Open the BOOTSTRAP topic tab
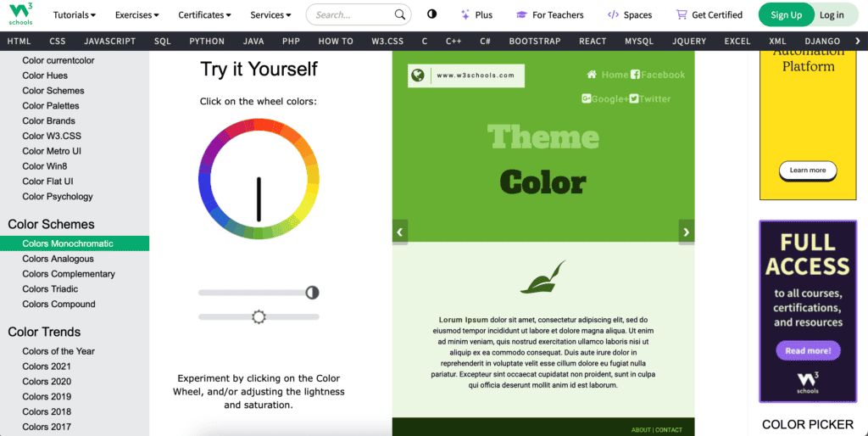This screenshot has width=868, height=436. pos(535,41)
